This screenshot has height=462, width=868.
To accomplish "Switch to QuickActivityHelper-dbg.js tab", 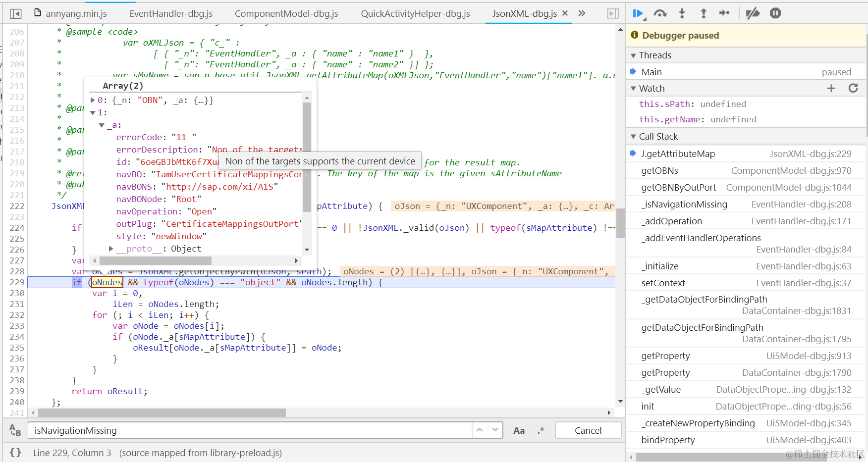I will 415,13.
